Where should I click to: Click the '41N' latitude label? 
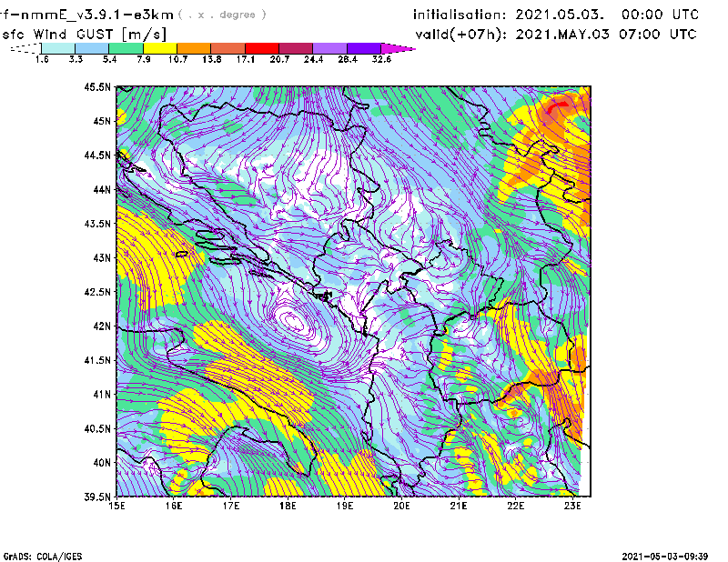[x=102, y=395]
